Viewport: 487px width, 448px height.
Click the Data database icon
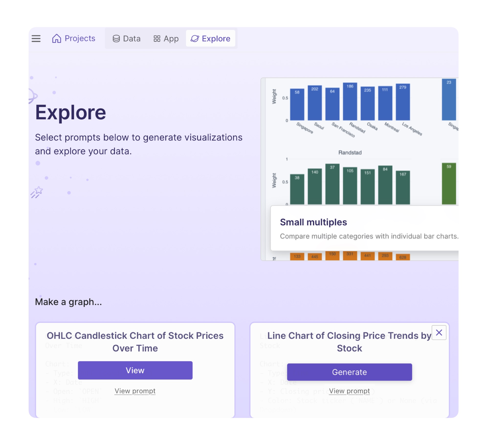pyautogui.click(x=116, y=39)
